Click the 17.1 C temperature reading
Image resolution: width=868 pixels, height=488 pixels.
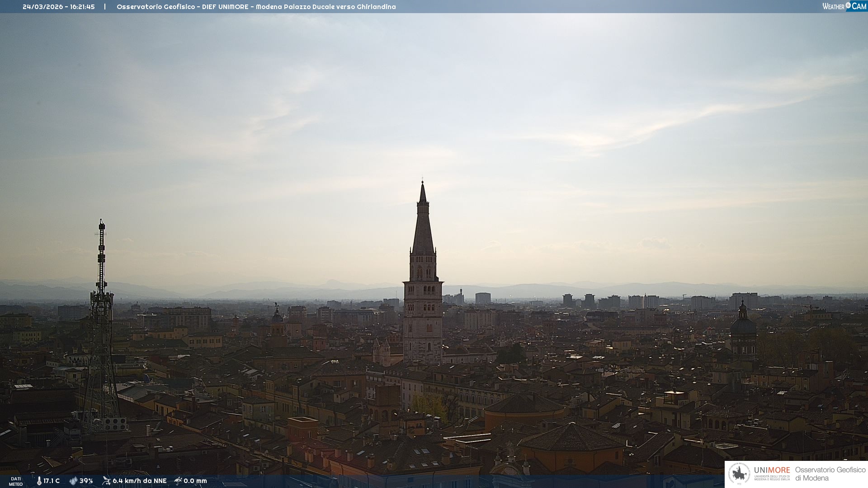click(x=52, y=481)
